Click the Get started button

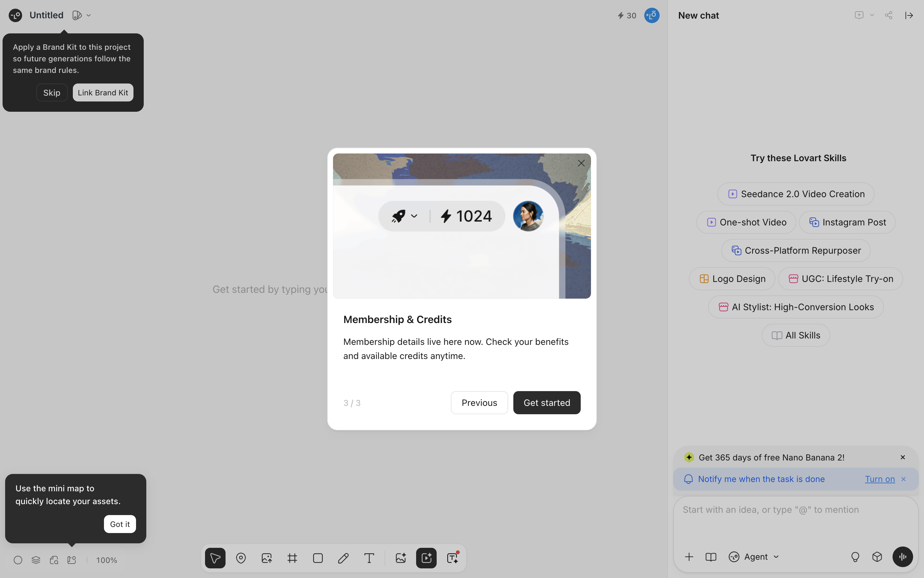pos(547,403)
